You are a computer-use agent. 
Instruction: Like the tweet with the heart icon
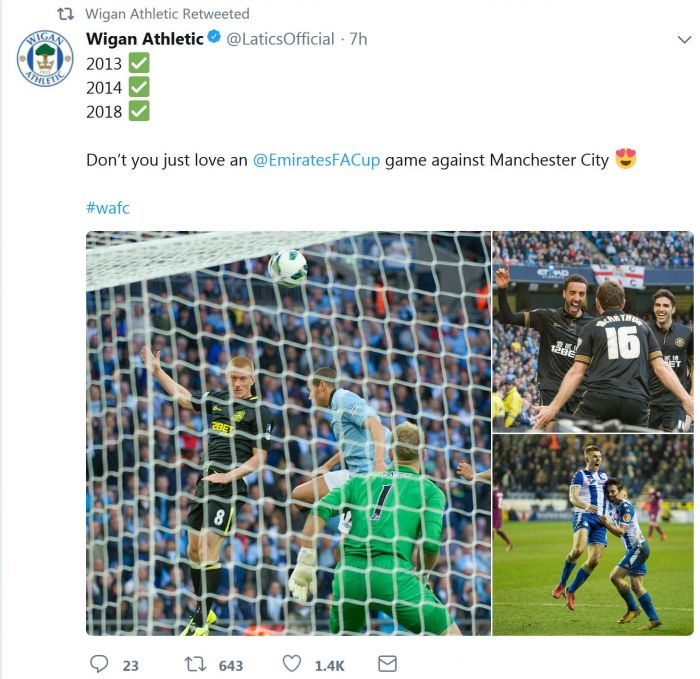(x=292, y=663)
